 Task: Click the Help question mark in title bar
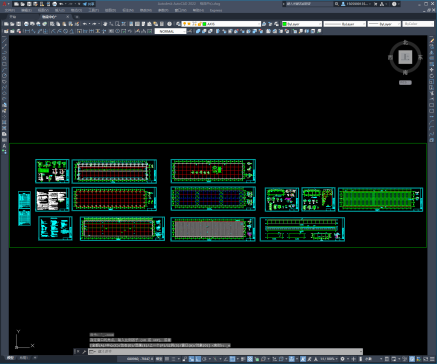point(394,4)
